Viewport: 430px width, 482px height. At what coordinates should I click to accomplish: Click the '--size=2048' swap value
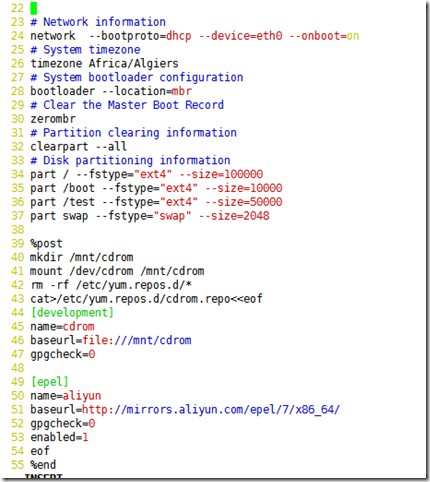tap(234, 216)
